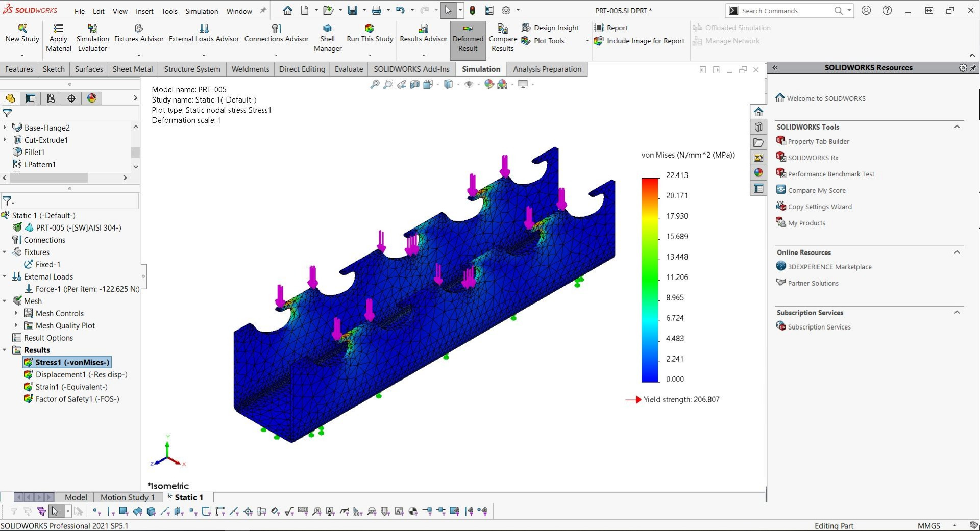
Task: Open the Simulation Evaluator
Action: pos(92,29)
